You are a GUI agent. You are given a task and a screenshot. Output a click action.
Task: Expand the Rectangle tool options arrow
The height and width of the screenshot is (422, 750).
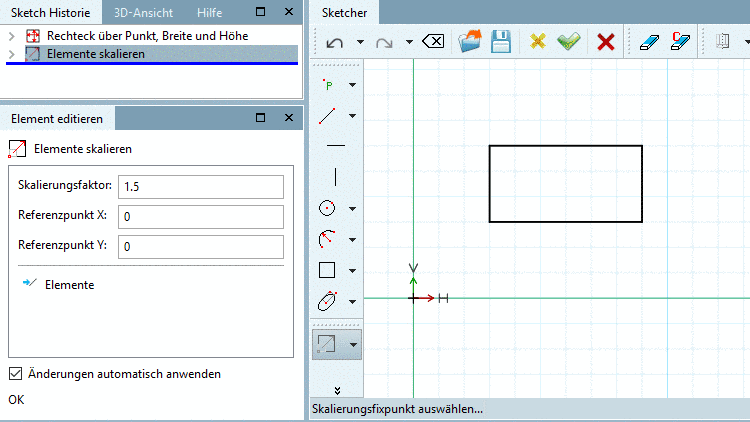pos(353,271)
